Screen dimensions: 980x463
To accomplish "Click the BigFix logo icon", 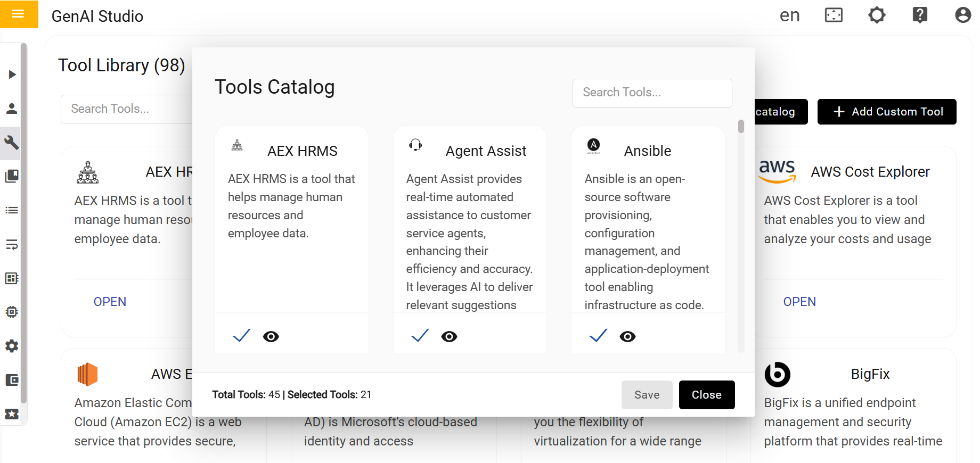I will (778, 374).
